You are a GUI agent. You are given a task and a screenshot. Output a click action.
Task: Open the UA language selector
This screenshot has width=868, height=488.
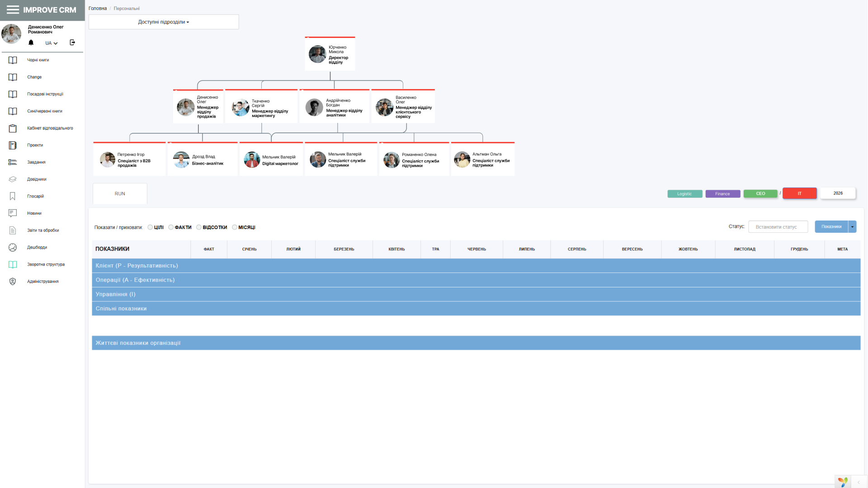pos(51,43)
